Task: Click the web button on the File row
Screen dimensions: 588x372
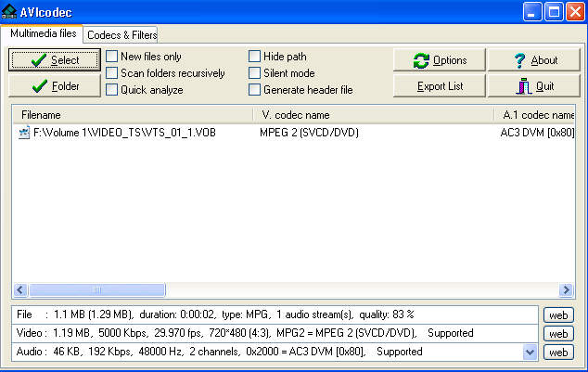Action: tap(558, 315)
